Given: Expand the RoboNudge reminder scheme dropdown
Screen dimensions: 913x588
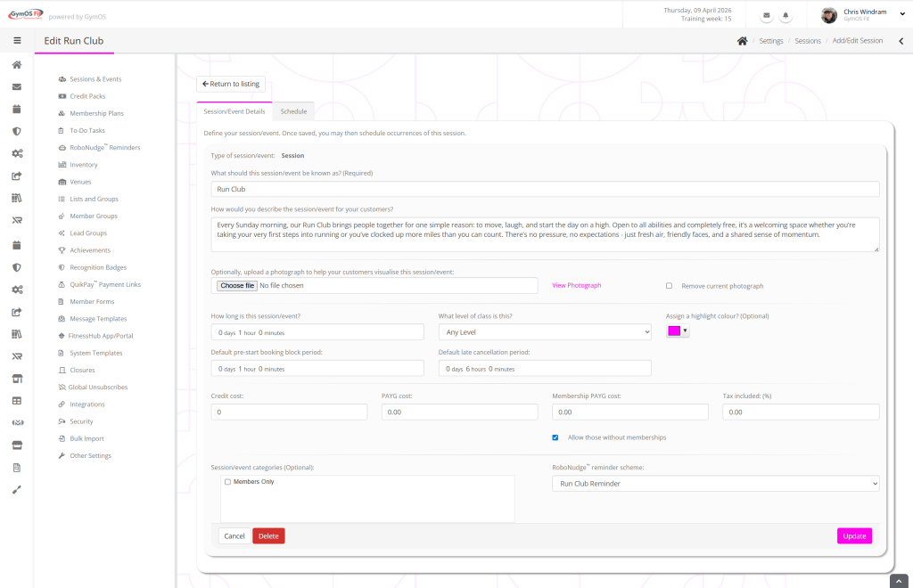Looking at the screenshot, I should pyautogui.click(x=715, y=483).
